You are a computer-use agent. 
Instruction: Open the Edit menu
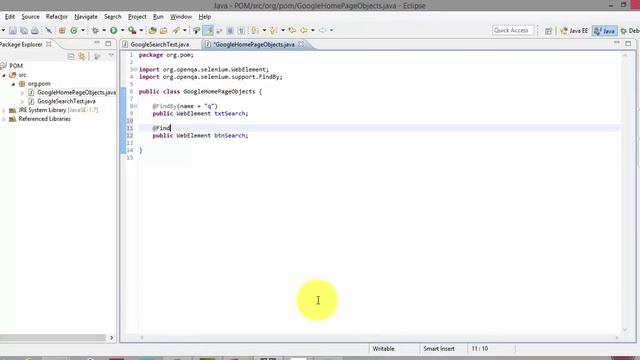point(10,17)
